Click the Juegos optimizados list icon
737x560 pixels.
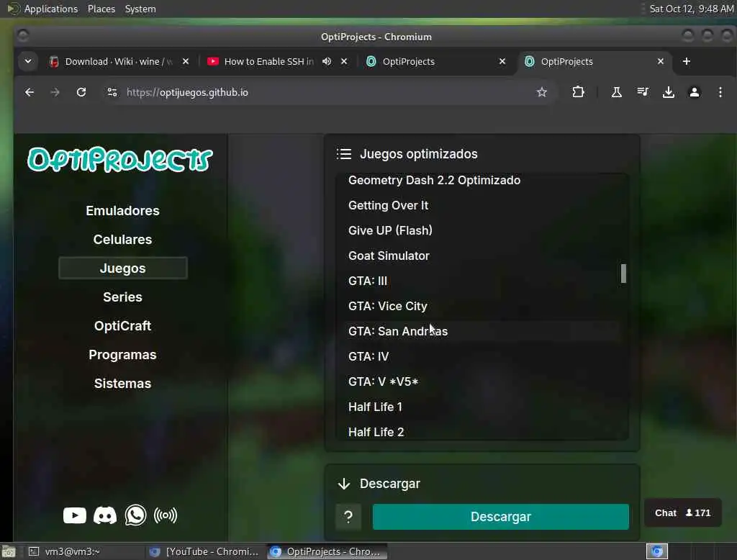coord(344,154)
